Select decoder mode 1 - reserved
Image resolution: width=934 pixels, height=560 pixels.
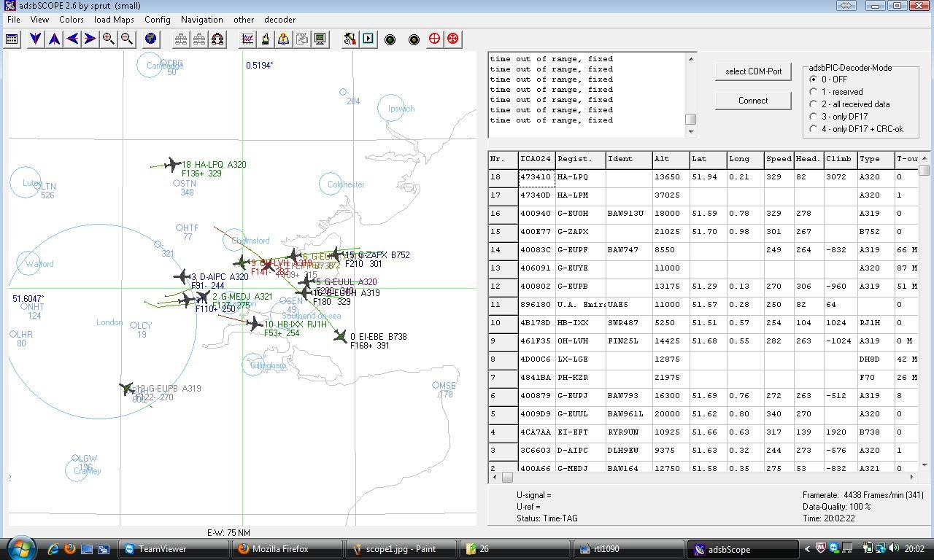836,92
